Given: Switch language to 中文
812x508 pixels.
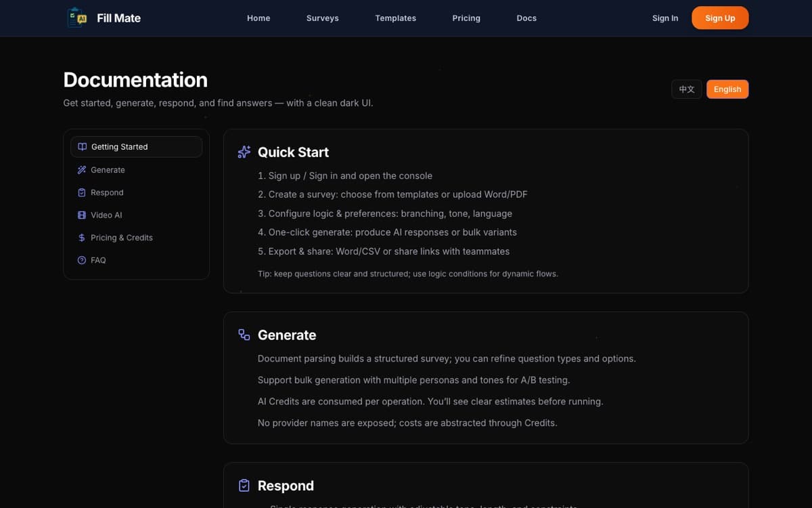Looking at the screenshot, I should point(687,89).
